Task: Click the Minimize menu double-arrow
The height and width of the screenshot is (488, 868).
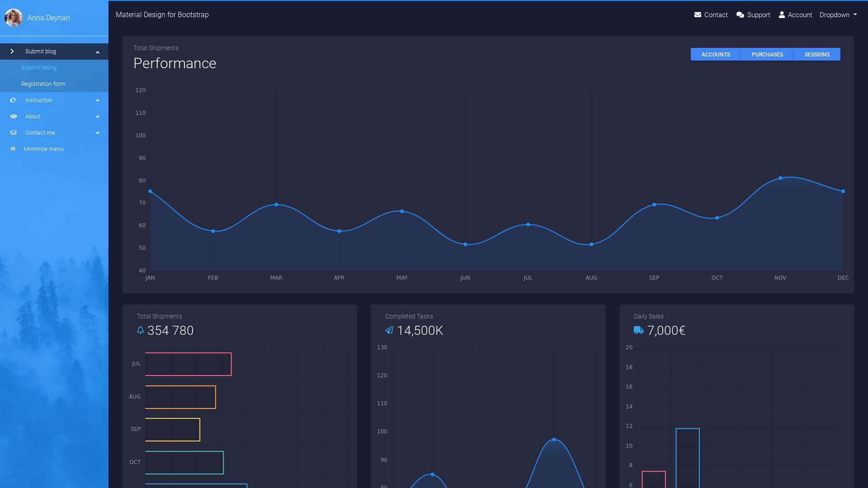Action: coord(13,149)
